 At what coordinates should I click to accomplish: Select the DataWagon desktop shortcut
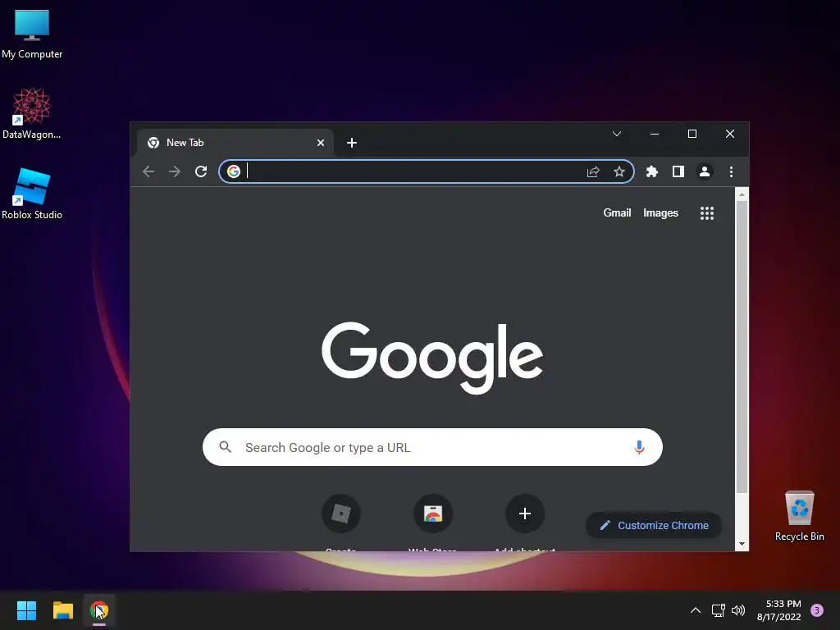pyautogui.click(x=32, y=113)
